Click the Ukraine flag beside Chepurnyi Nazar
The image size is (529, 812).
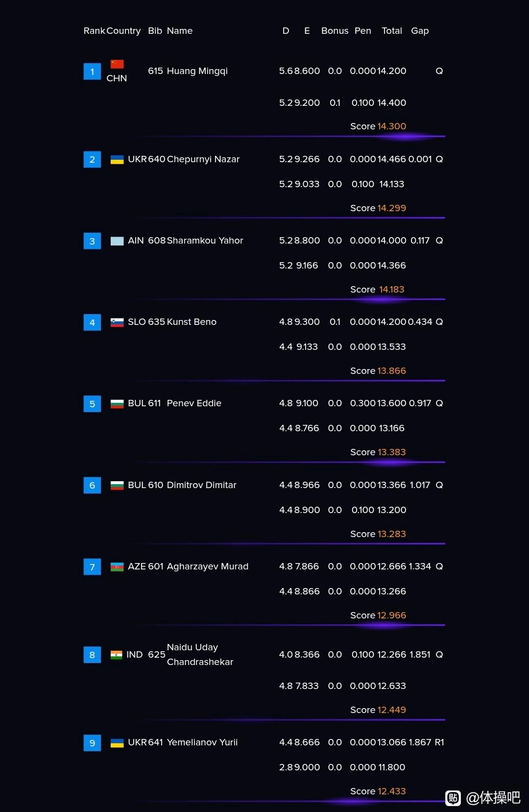(x=117, y=159)
